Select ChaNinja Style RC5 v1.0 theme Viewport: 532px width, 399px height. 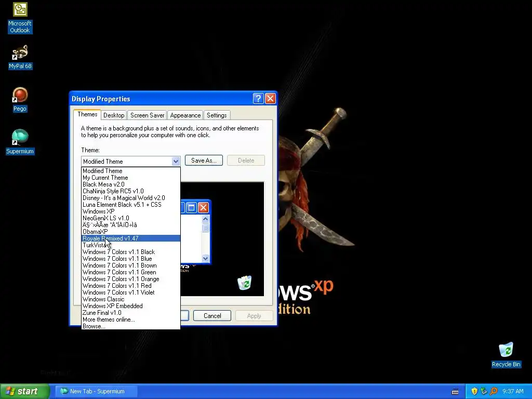(130, 191)
